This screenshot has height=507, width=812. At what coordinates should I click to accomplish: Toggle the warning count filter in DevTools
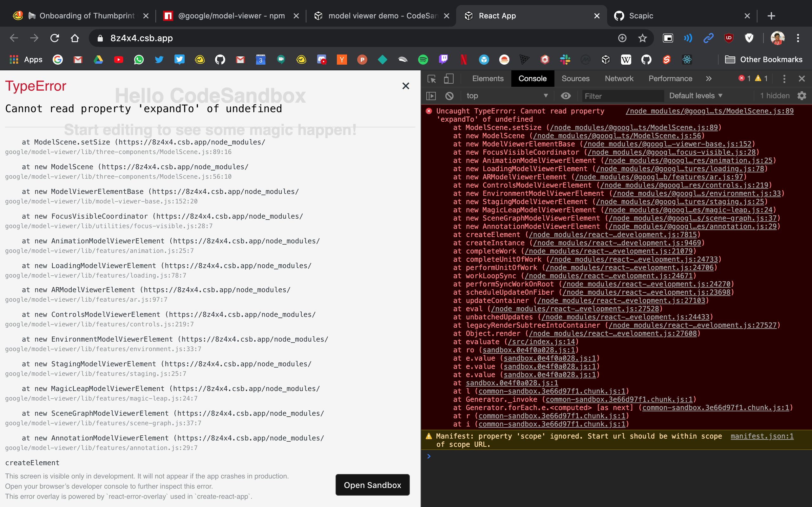click(762, 79)
